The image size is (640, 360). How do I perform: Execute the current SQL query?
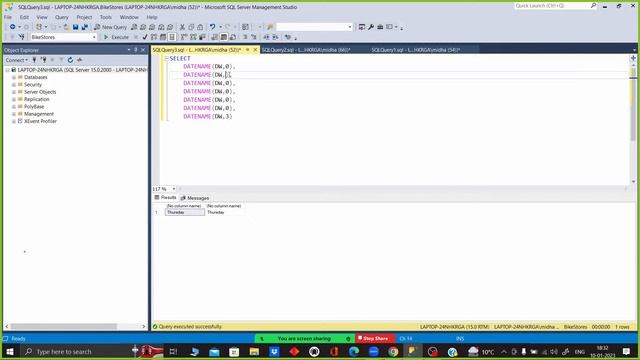point(116,37)
